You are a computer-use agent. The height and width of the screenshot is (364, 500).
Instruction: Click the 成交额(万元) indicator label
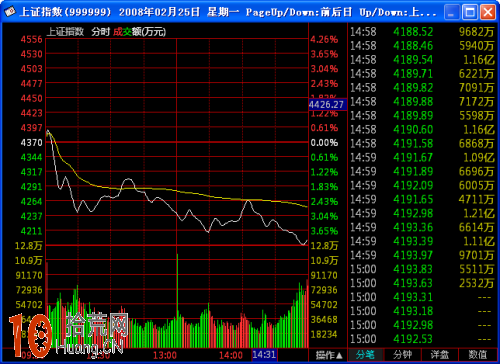[x=139, y=32]
